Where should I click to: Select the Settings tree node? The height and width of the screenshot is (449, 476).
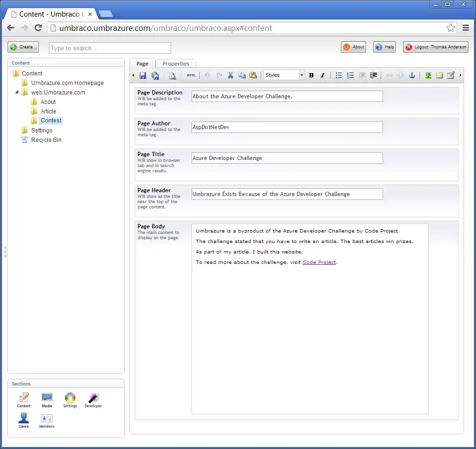pyautogui.click(x=42, y=131)
